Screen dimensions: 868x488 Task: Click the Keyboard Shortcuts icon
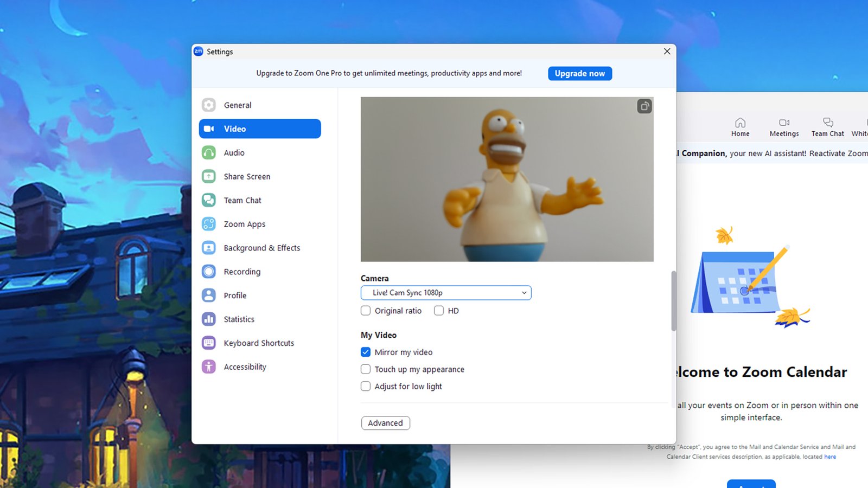click(209, 343)
